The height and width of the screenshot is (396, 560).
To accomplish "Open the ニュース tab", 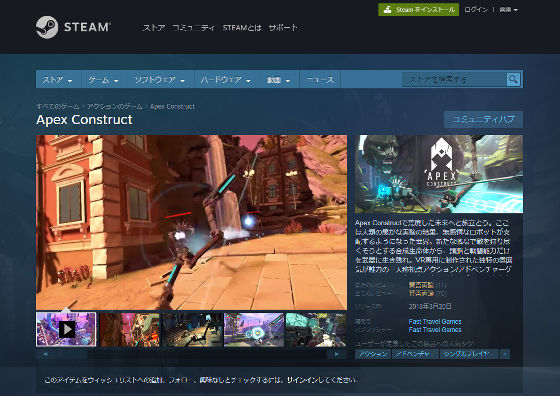I will click(x=320, y=80).
